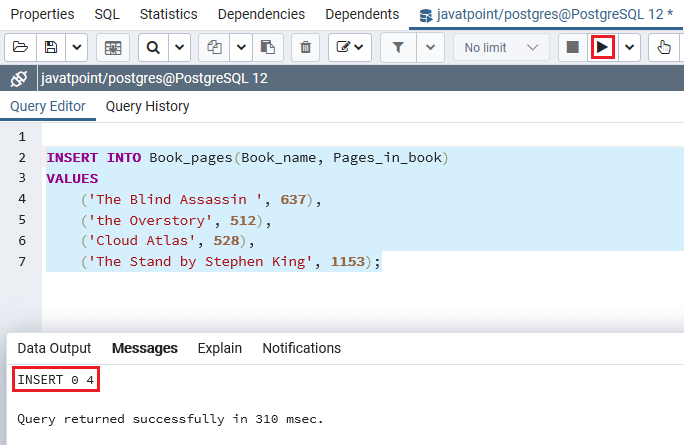This screenshot has height=445, width=684.
Task: Click the 'the Overstory' value line
Action: (x=176, y=220)
